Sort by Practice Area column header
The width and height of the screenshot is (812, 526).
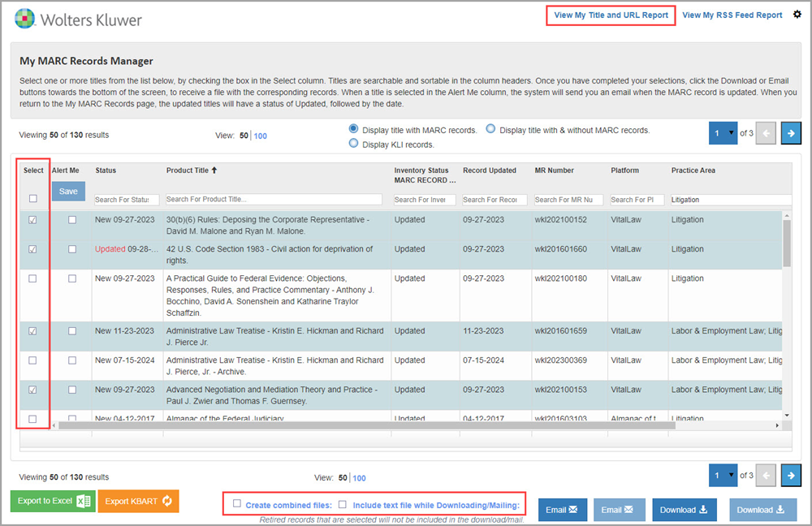pyautogui.click(x=693, y=170)
